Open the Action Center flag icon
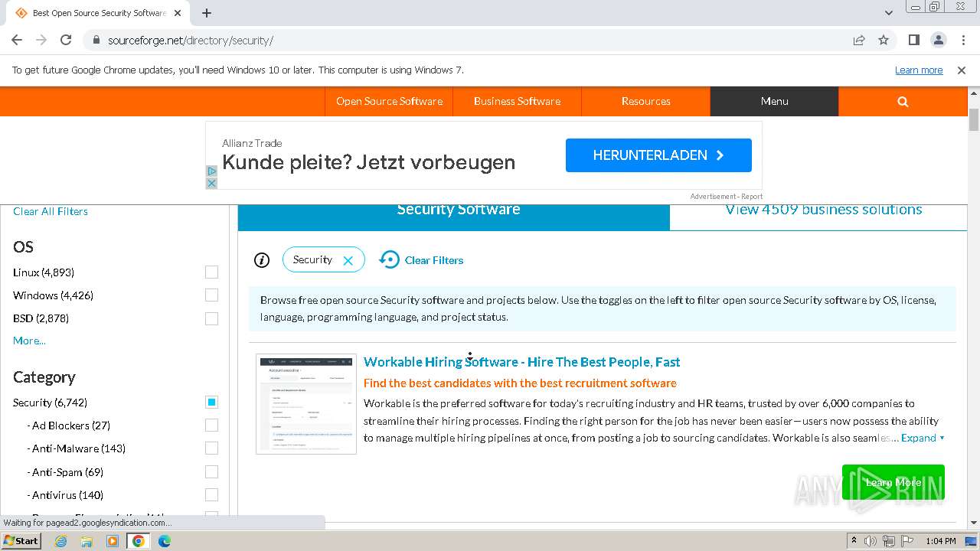 tap(907, 541)
